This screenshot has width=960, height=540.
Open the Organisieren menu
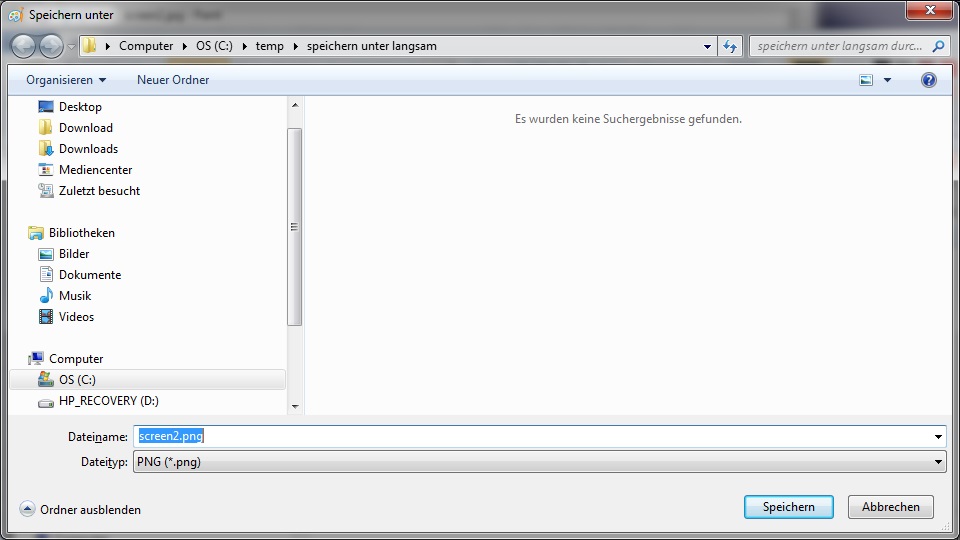pos(66,80)
